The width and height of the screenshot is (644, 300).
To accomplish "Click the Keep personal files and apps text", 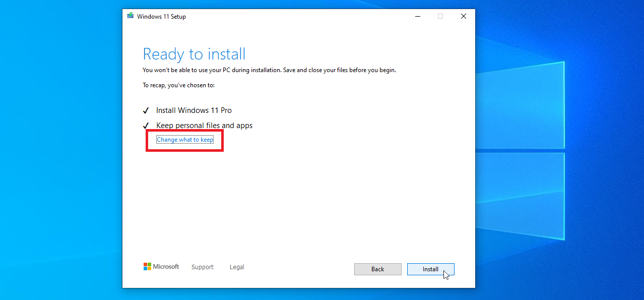I will click(204, 125).
